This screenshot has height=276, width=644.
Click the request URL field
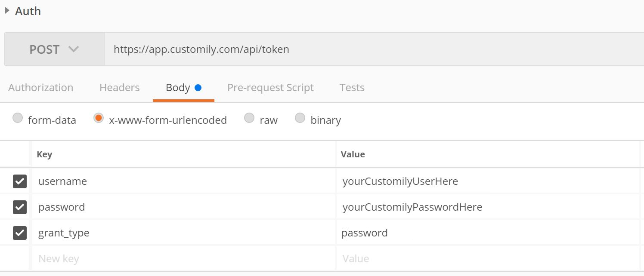pyautogui.click(x=258, y=49)
